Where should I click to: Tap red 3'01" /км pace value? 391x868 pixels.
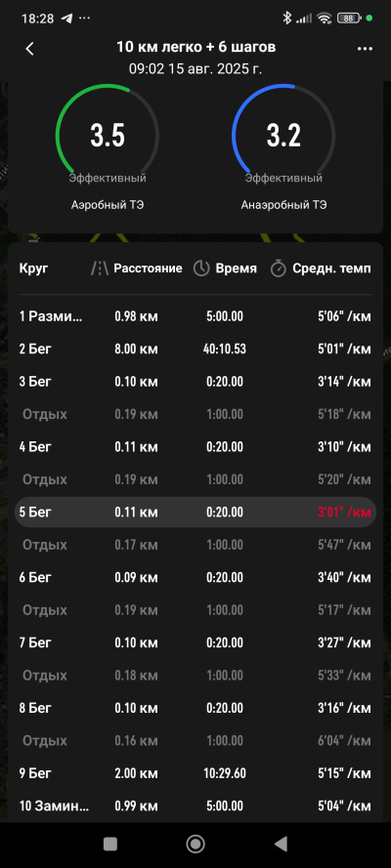[x=344, y=513]
